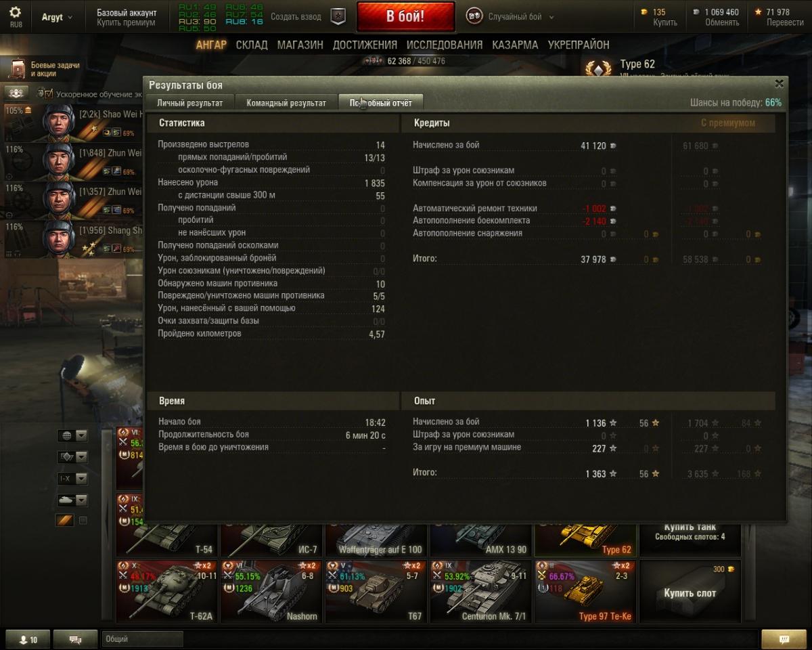Switch to Подробный отчёт tab
812x650 pixels.
381,103
